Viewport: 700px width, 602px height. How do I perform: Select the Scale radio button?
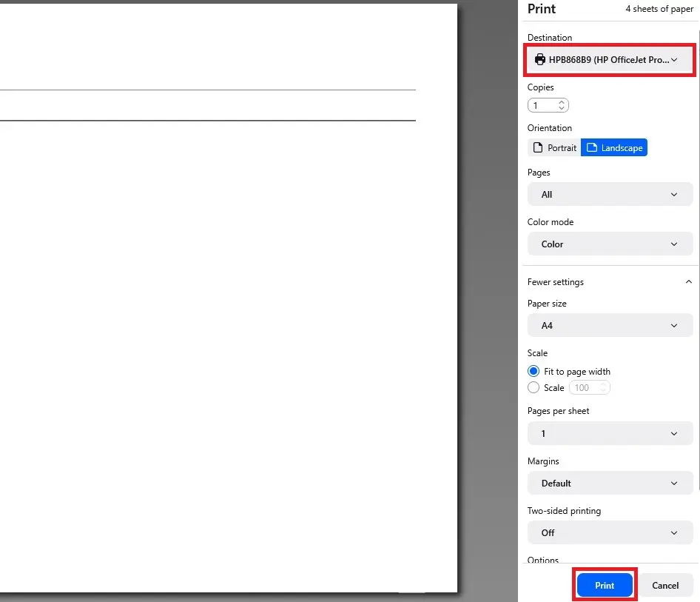click(x=534, y=387)
